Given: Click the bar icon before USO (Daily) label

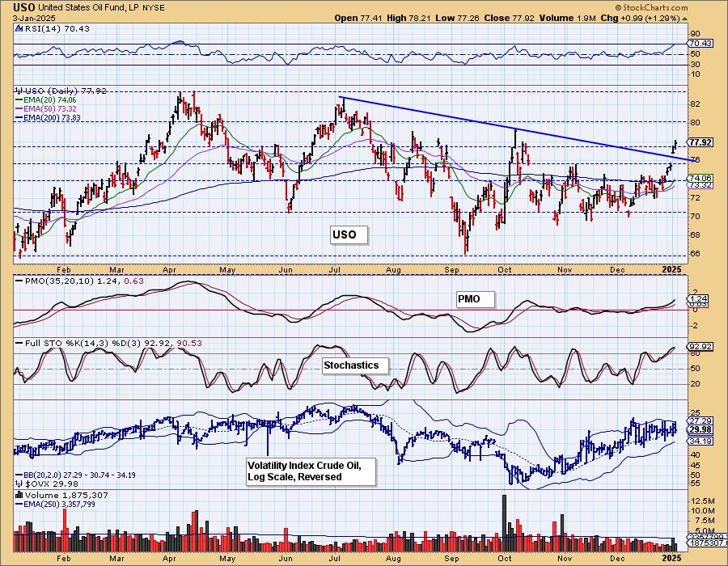Looking at the screenshot, I should click(19, 91).
